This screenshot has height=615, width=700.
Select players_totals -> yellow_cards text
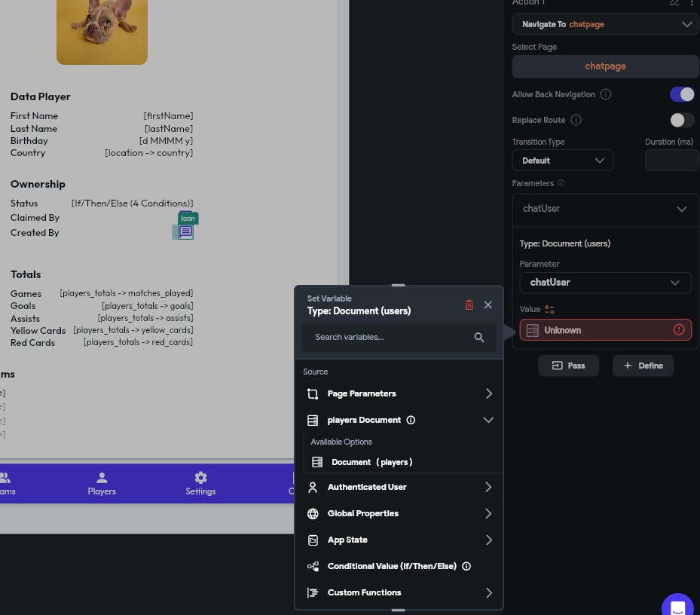click(133, 330)
